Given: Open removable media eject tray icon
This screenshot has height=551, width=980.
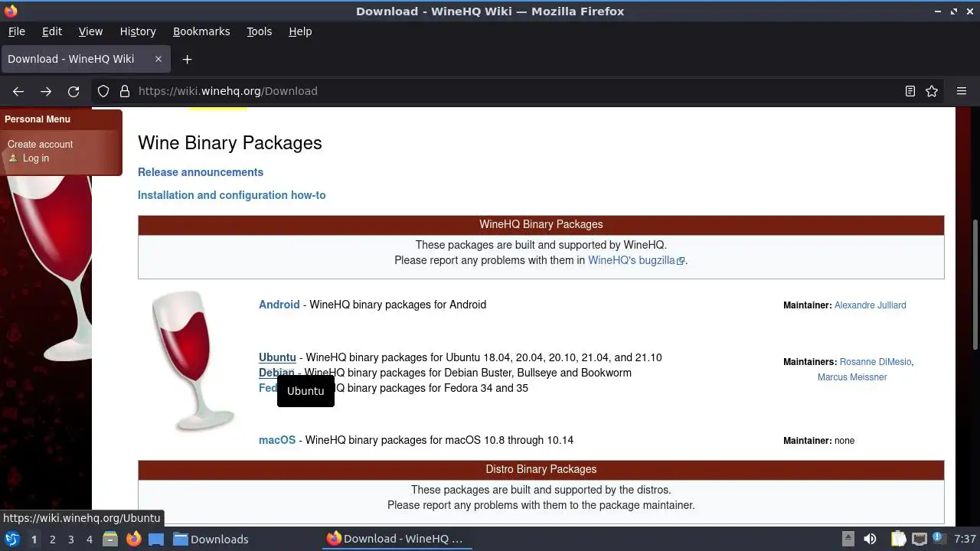Looking at the screenshot, I should point(848,539).
